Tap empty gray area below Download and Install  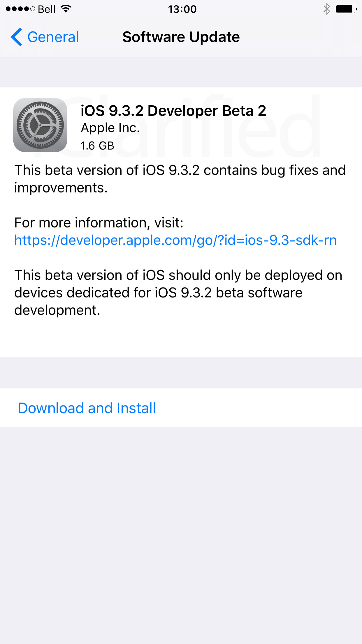pyautogui.click(x=181, y=535)
